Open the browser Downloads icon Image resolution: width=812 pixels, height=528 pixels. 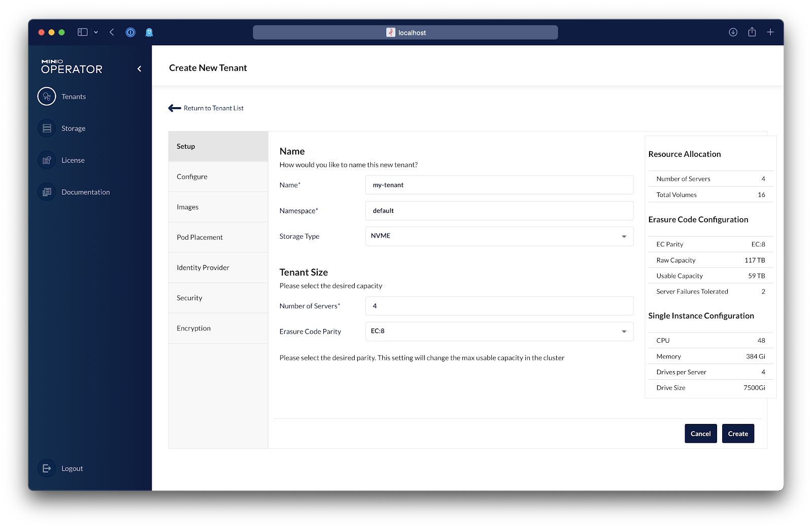coord(732,32)
